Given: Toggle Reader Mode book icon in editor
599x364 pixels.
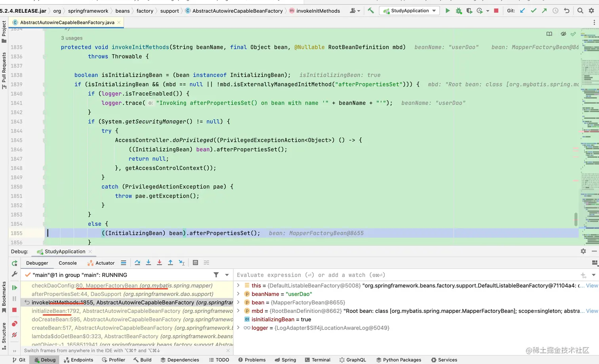Looking at the screenshot, I should tap(549, 34).
